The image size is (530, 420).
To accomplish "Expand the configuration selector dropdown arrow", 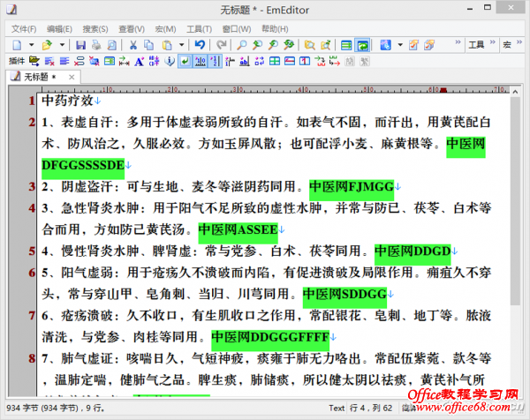I will tap(400, 45).
